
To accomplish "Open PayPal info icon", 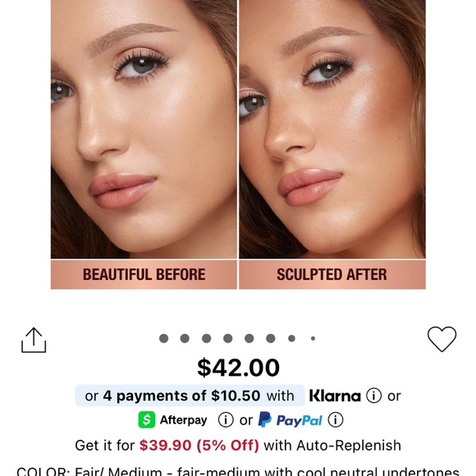I will click(336, 420).
